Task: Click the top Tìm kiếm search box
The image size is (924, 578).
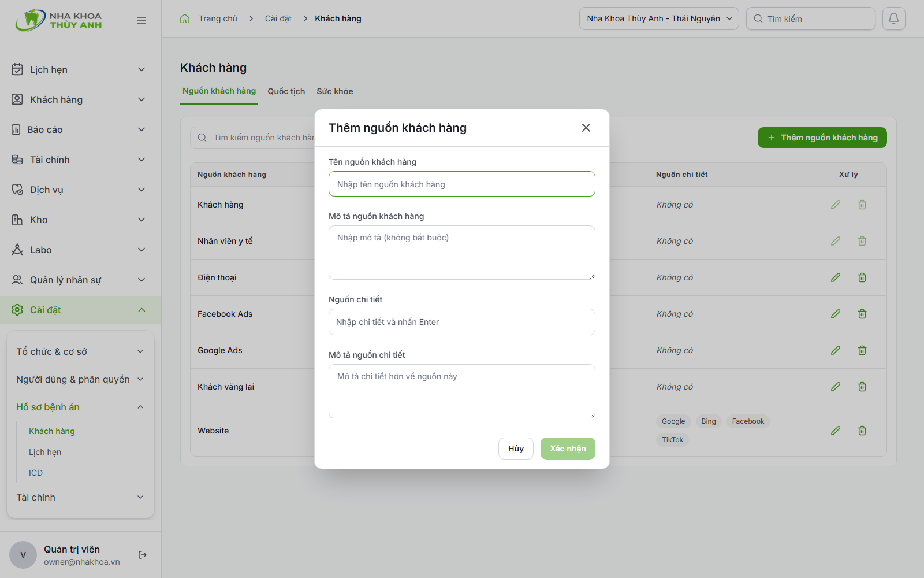Action: tap(810, 18)
